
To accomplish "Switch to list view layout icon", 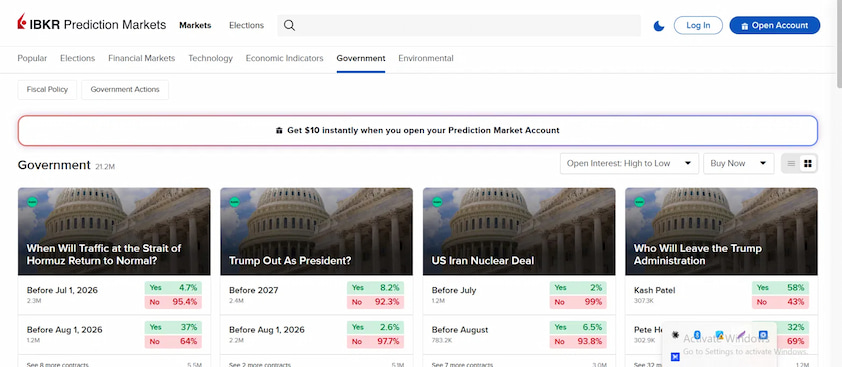I will (x=791, y=163).
